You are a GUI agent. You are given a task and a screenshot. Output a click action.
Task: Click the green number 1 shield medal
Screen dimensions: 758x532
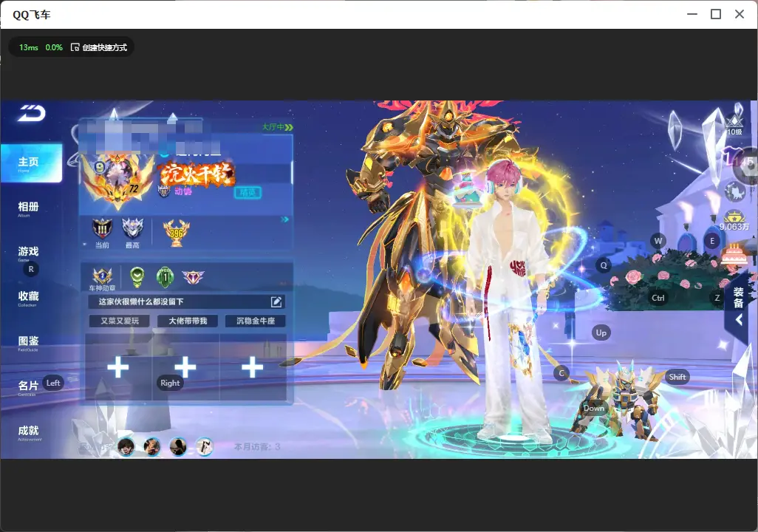click(x=165, y=277)
